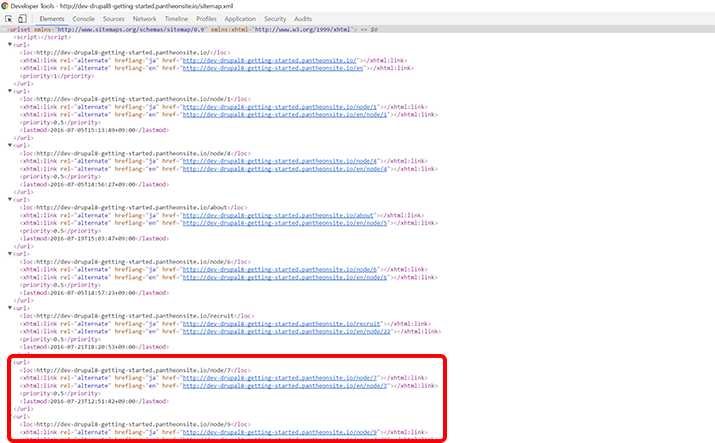The height and width of the screenshot is (443, 715).
Task: Open en href link for en/node/22
Action: coord(286,331)
